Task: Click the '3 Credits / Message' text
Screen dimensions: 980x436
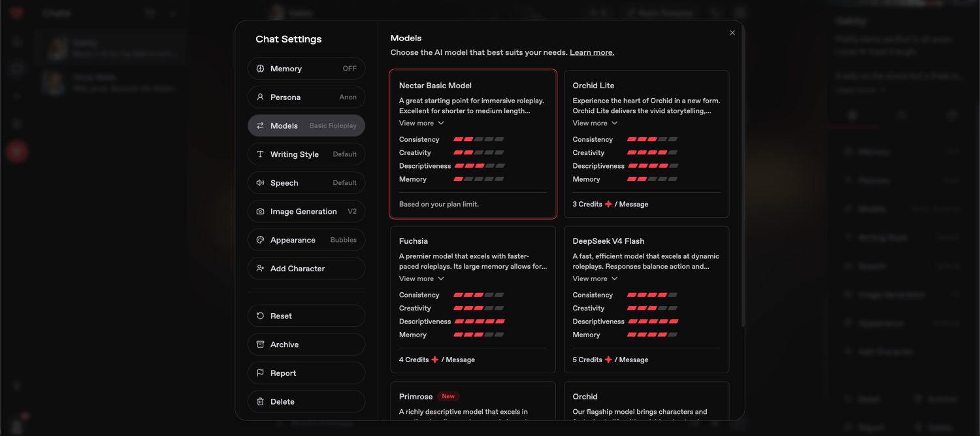Action: (611, 204)
